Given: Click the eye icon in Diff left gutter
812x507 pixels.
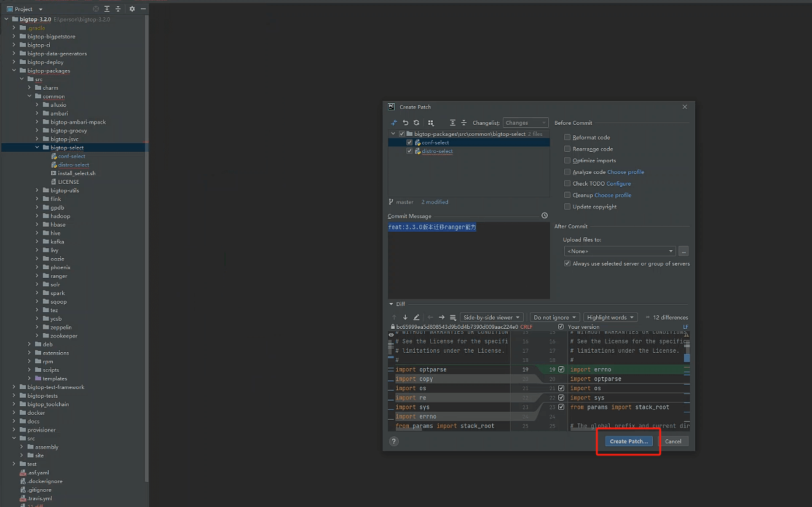Looking at the screenshot, I should [x=391, y=335].
